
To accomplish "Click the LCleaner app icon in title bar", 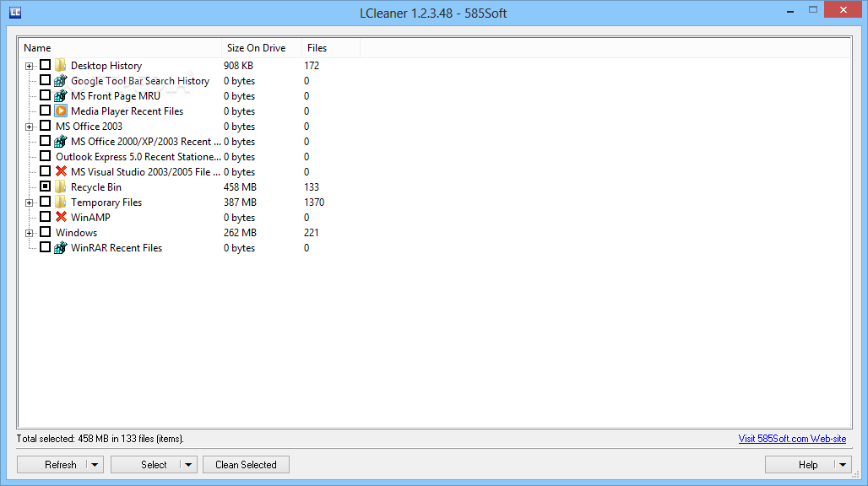I will 15,12.
